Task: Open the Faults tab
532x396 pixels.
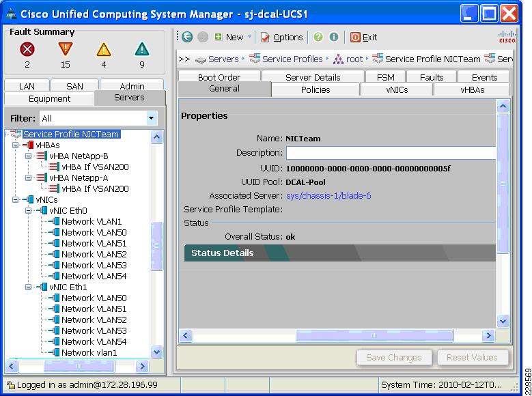Action: [432, 76]
